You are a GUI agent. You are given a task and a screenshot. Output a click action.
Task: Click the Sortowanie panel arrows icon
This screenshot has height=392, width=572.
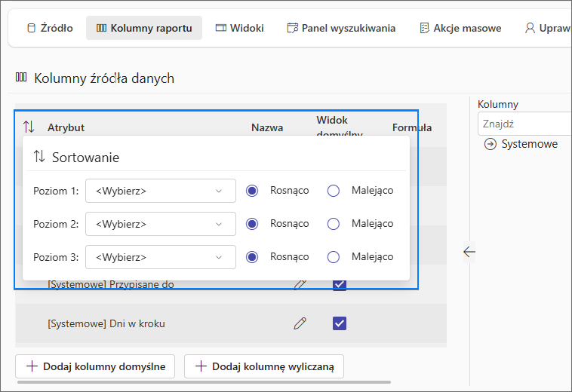(x=39, y=157)
